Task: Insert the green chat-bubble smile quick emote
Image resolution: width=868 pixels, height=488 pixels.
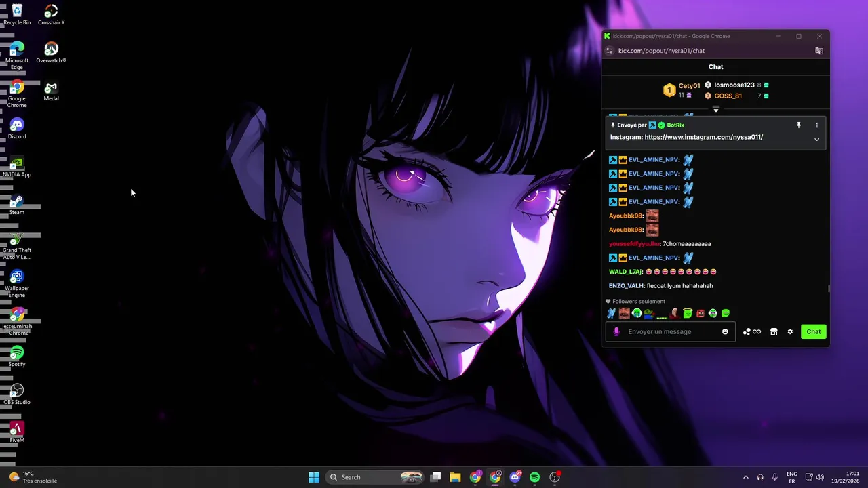Action: click(x=726, y=313)
